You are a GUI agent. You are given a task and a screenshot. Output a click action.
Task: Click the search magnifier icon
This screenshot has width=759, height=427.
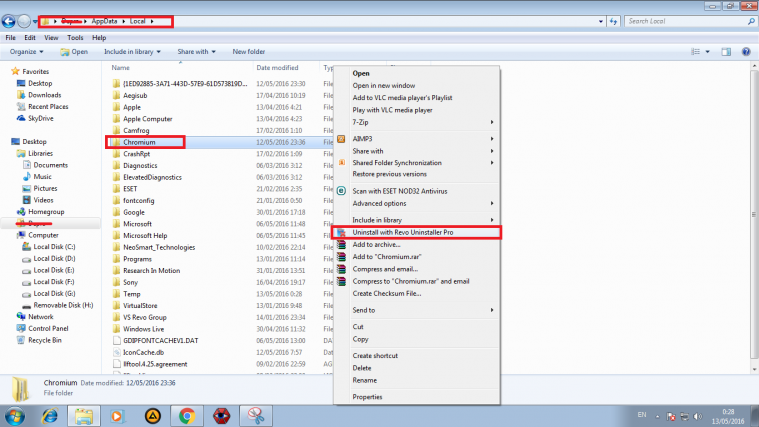(751, 21)
